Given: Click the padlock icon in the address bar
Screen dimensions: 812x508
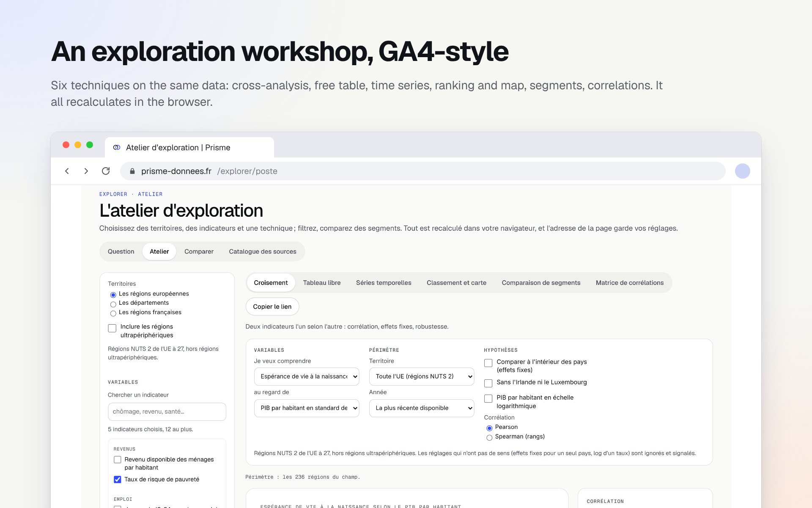Looking at the screenshot, I should click(x=132, y=171).
